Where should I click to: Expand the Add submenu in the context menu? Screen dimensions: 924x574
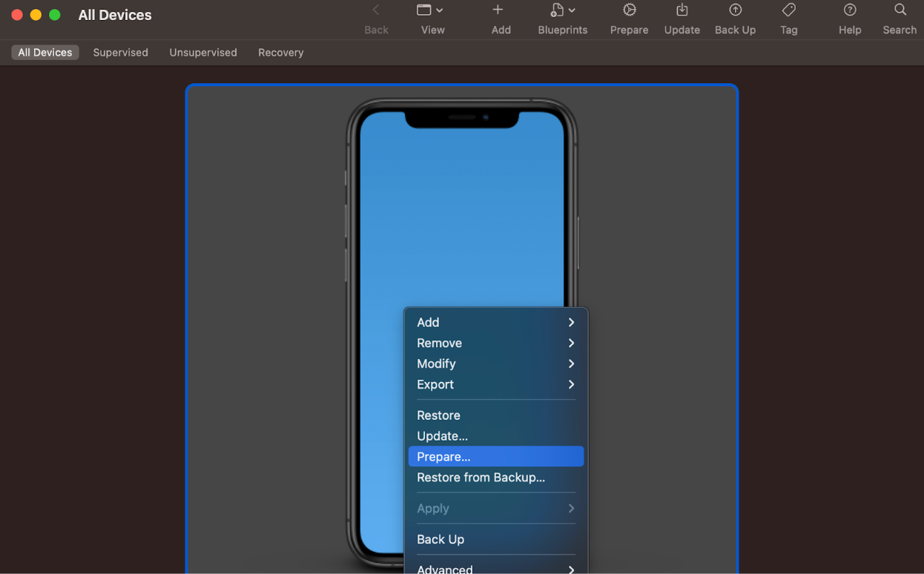(x=495, y=322)
